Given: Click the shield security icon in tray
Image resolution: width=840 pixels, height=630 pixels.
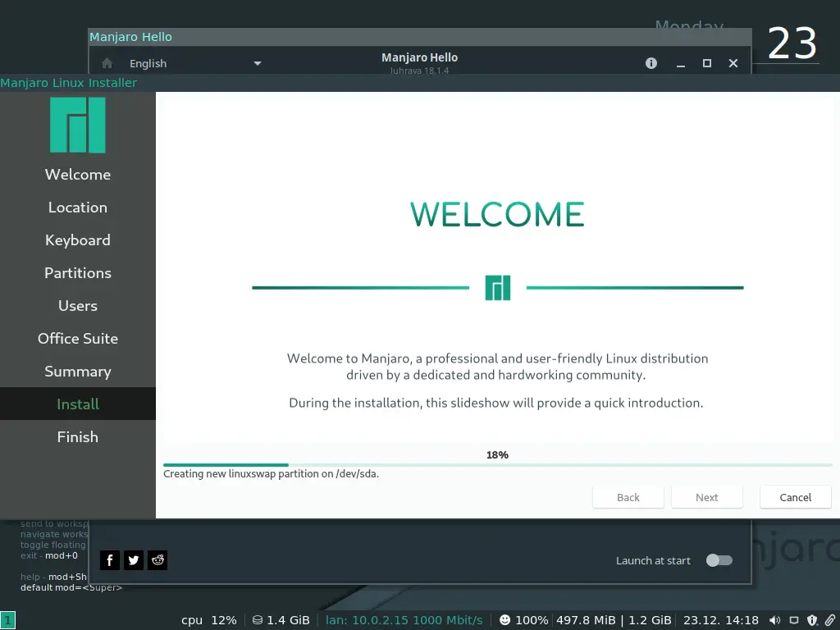Looking at the screenshot, I should click(x=811, y=620).
